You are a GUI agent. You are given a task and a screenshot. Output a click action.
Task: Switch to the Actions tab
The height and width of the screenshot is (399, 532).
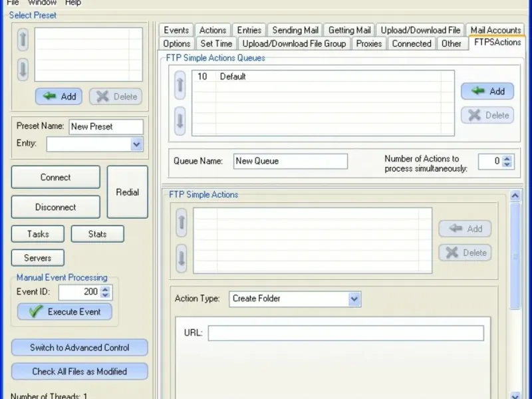pyautogui.click(x=213, y=30)
